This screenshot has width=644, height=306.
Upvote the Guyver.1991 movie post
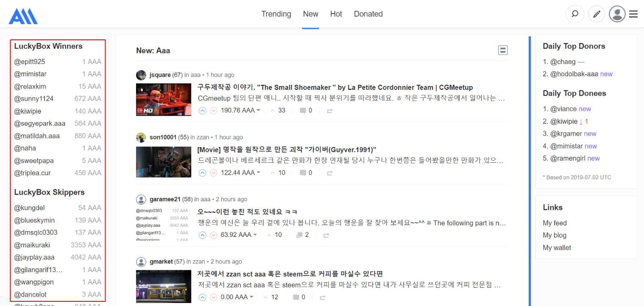point(203,173)
